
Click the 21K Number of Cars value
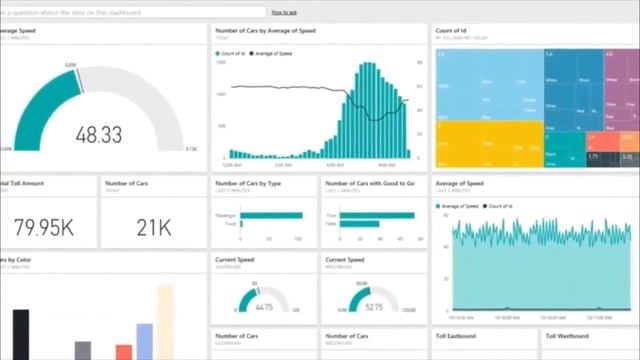(154, 227)
